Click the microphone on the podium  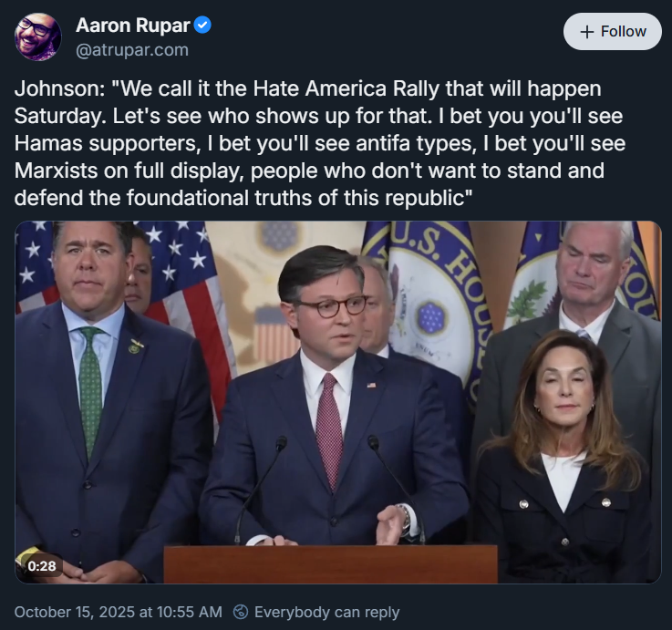[274, 456]
